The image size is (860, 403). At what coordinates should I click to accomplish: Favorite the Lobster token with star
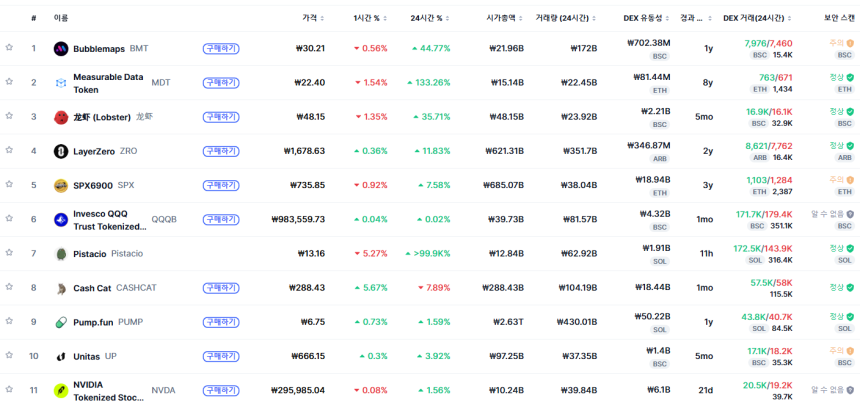pos(9,116)
